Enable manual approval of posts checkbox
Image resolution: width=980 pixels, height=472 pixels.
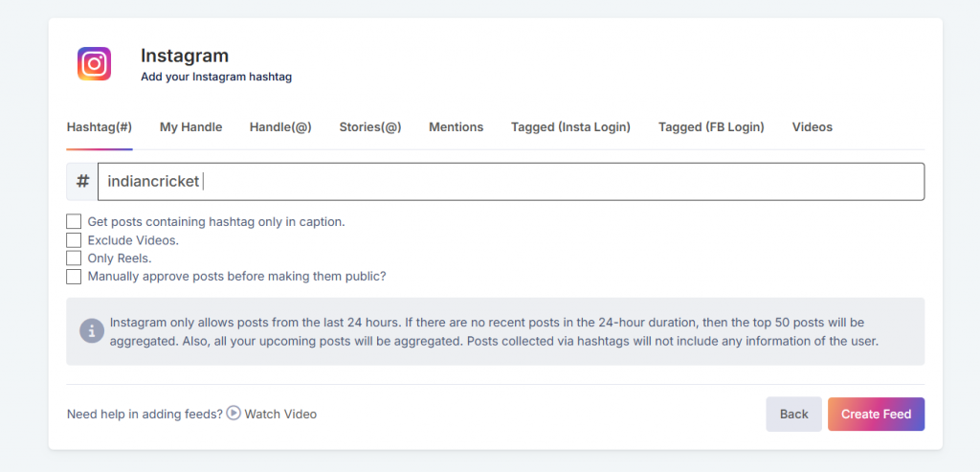coord(74,276)
